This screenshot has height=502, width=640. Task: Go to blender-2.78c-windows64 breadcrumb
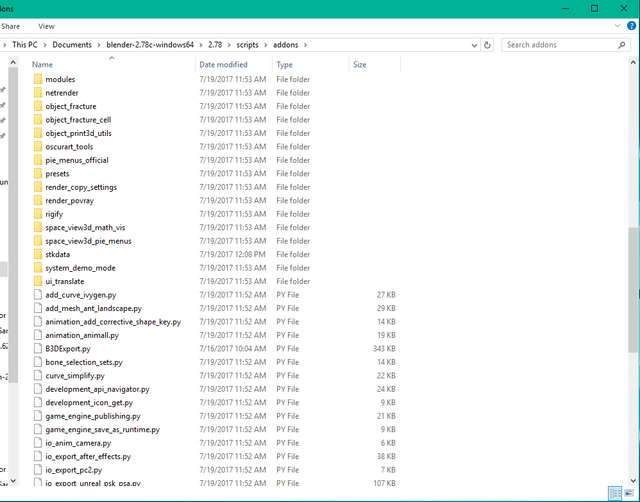coord(150,45)
